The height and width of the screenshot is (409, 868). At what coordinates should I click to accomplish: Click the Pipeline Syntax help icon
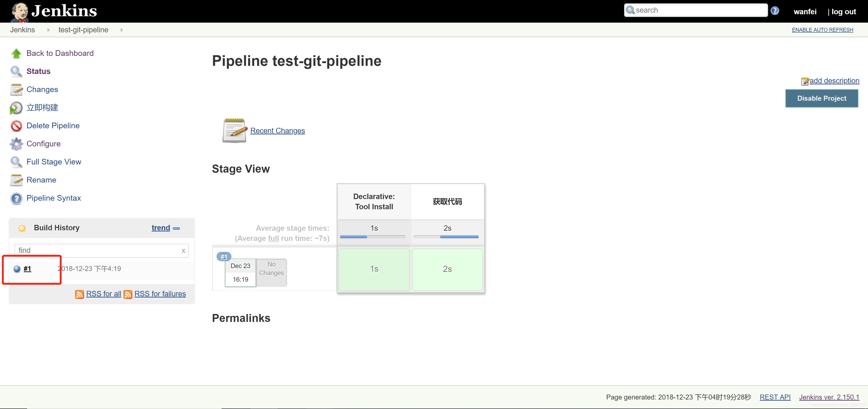tap(16, 198)
